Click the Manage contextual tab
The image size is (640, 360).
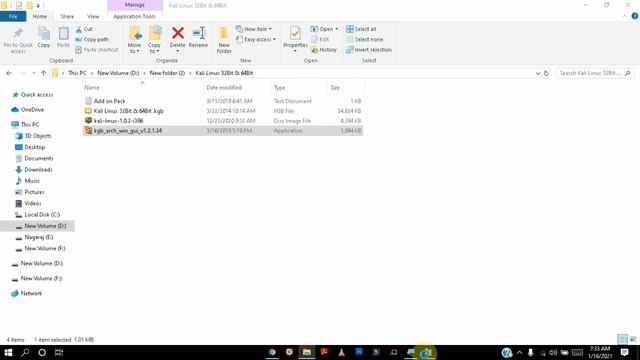click(135, 5)
